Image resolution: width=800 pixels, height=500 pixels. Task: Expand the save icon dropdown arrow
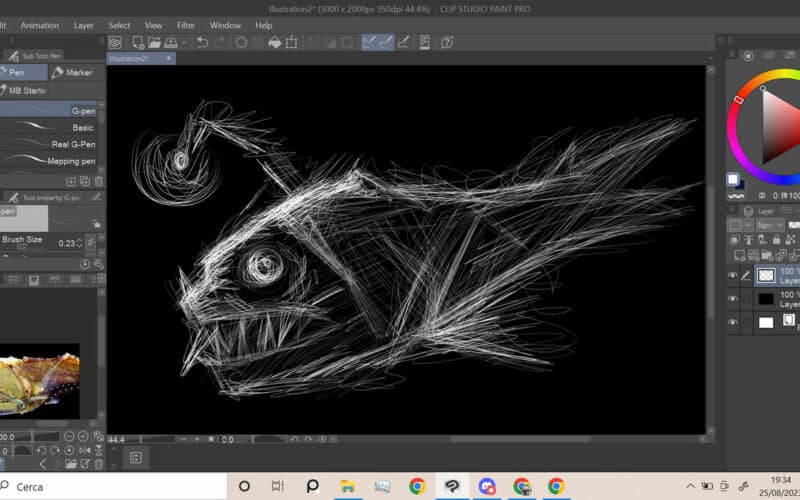coord(185,42)
